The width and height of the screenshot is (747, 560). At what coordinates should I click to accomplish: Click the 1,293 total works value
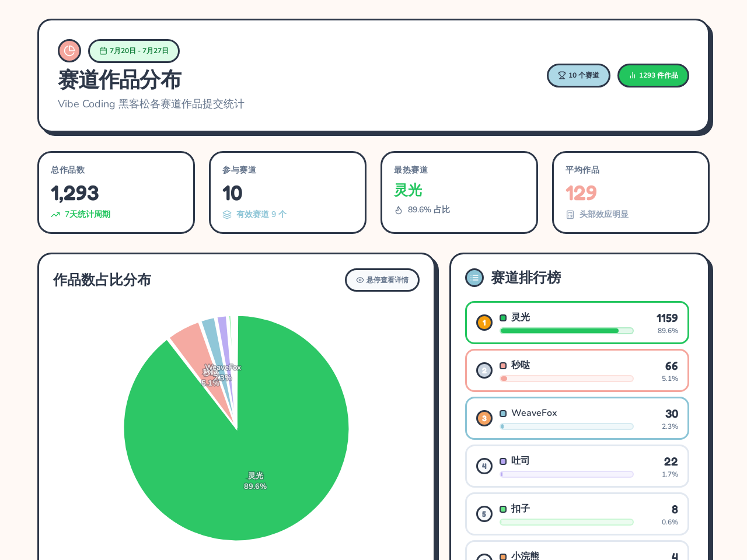pos(75,193)
